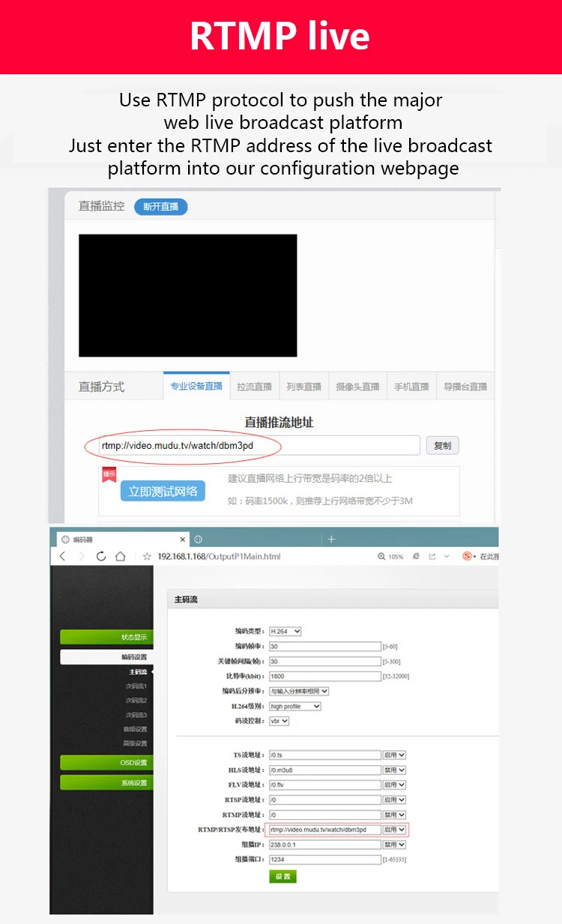562x924 pixels.
Task: Click the 复制 copy button
Action: (x=442, y=445)
